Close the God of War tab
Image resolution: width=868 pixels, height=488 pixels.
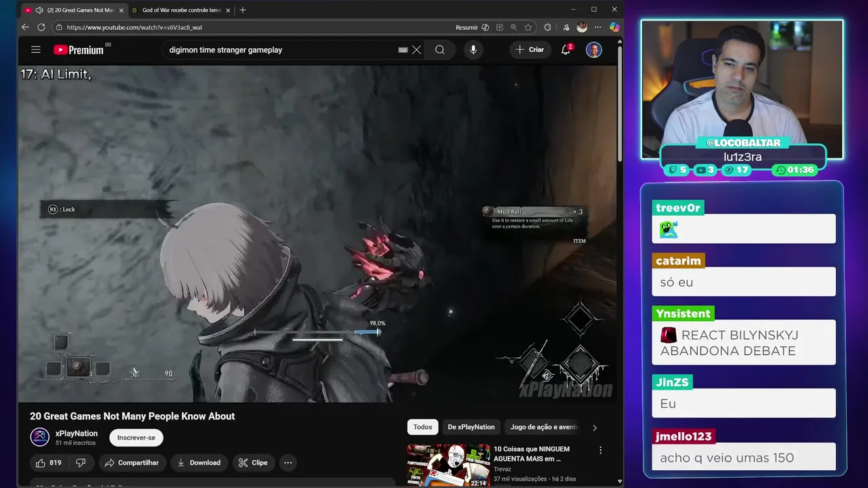tap(229, 10)
